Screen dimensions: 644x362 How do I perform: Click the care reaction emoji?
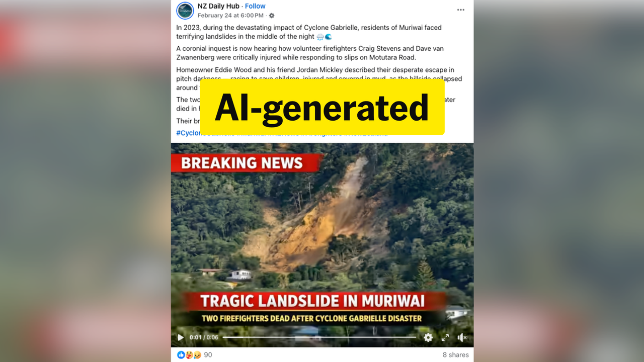(x=189, y=355)
